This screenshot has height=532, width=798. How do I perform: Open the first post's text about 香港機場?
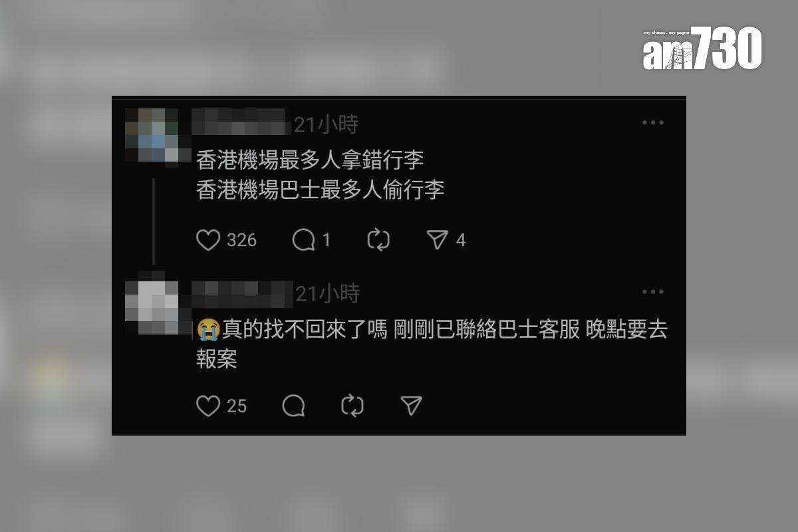click(321, 175)
